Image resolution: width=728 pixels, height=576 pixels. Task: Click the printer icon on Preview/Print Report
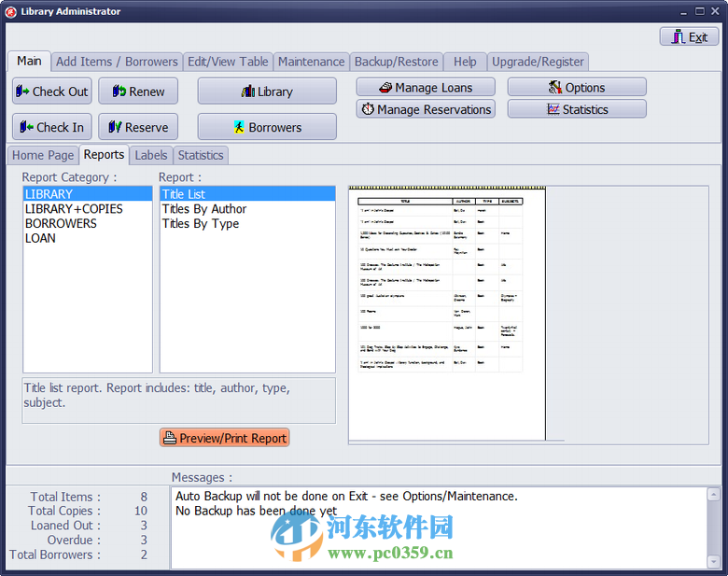pyautogui.click(x=170, y=438)
